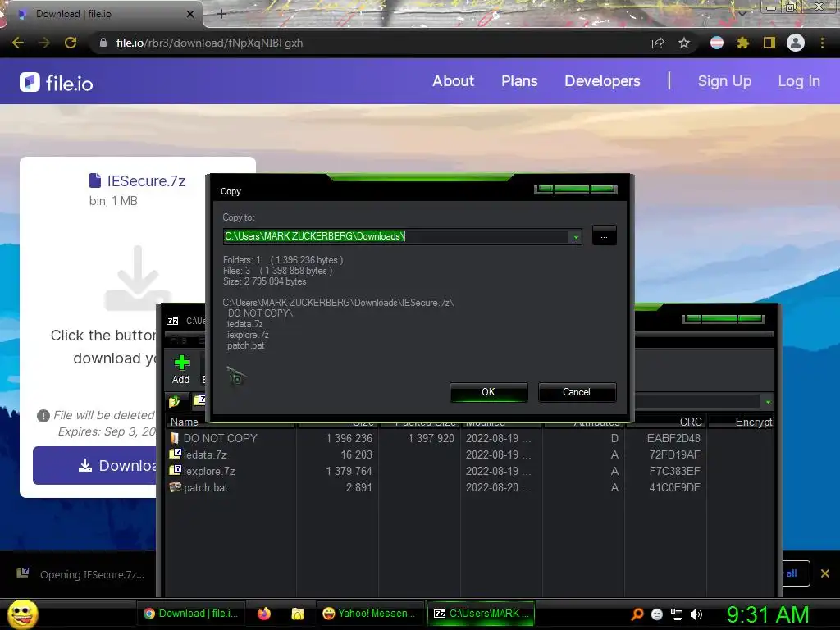The width and height of the screenshot is (840, 630).
Task: Open the Extensions puzzle icon
Action: point(743,43)
